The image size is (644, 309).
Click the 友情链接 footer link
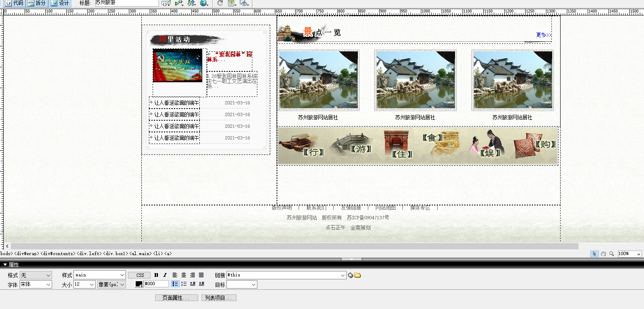coord(351,208)
